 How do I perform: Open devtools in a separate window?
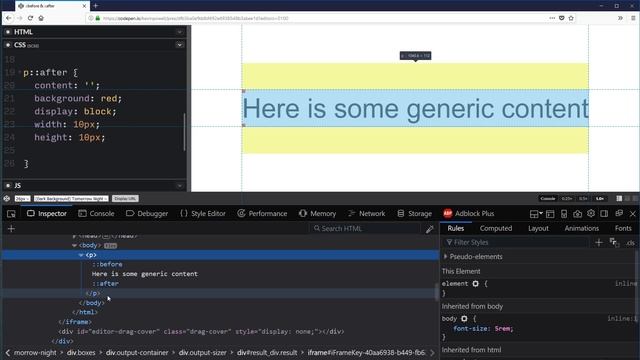(x=619, y=213)
